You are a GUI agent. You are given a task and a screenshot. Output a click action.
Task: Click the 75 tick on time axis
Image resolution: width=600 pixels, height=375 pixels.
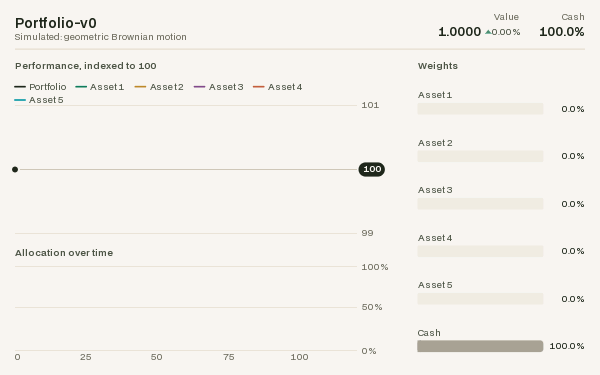click(x=229, y=357)
